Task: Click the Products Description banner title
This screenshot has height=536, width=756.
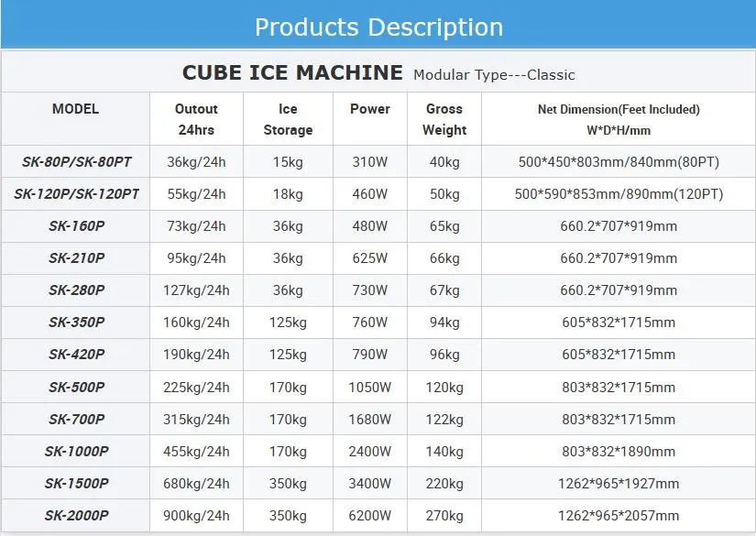Action: click(x=378, y=27)
